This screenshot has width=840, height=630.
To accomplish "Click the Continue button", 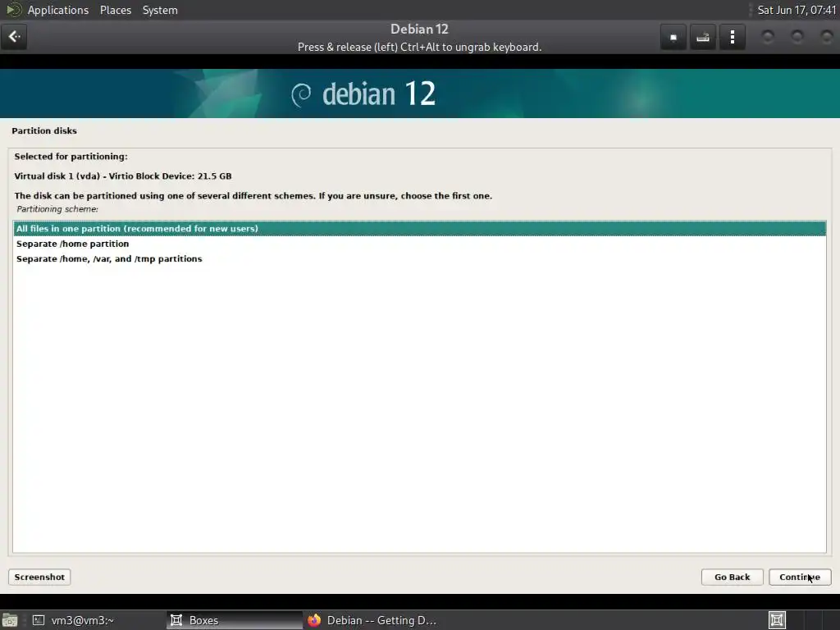I will click(x=800, y=577).
